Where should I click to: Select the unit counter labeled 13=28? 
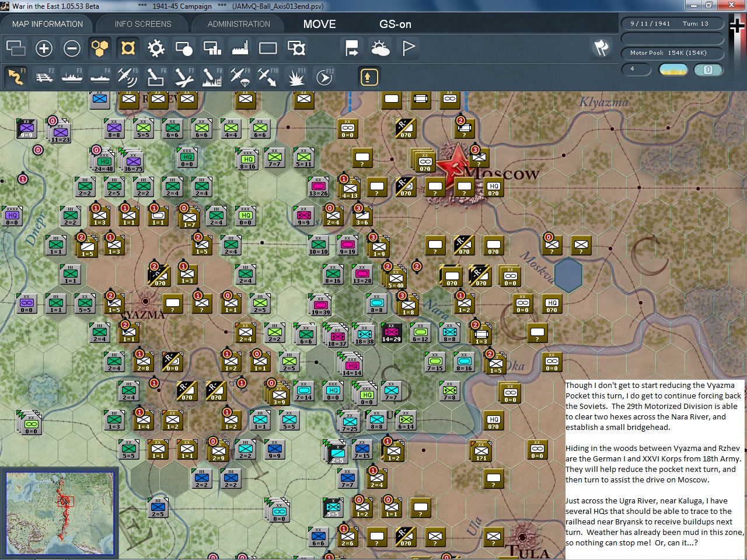[x=362, y=274]
